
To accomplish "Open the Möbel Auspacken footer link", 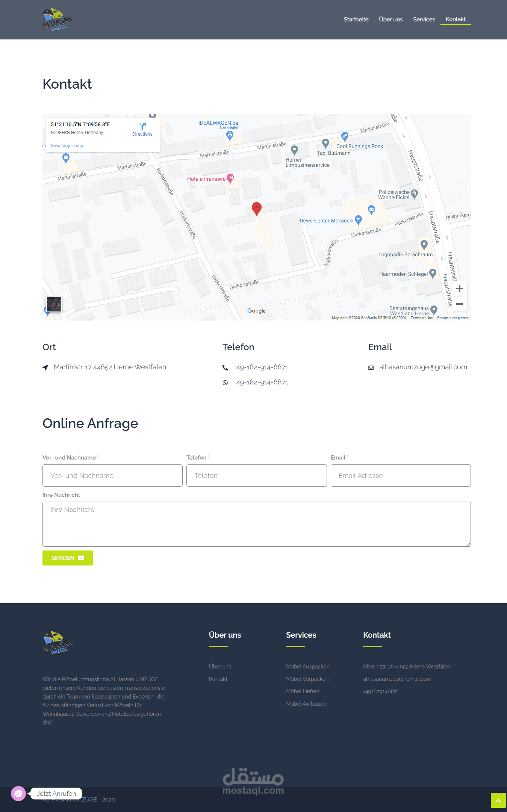I will pyautogui.click(x=308, y=667).
